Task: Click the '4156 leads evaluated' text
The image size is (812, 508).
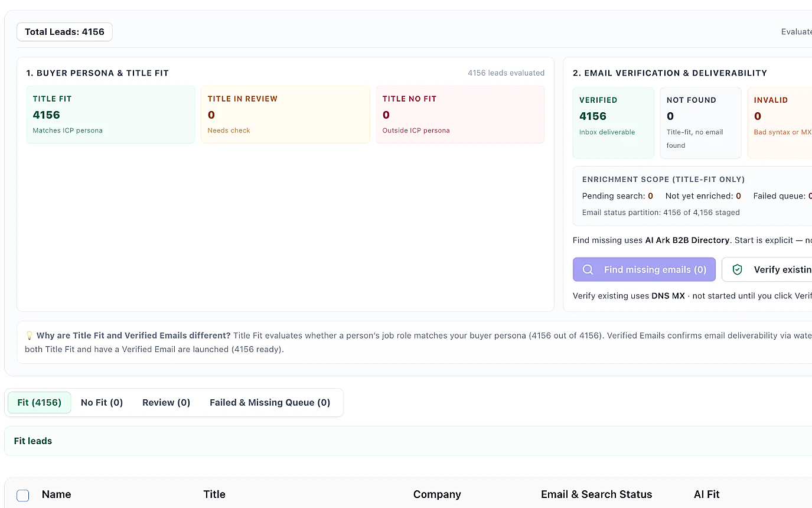Action: point(506,73)
